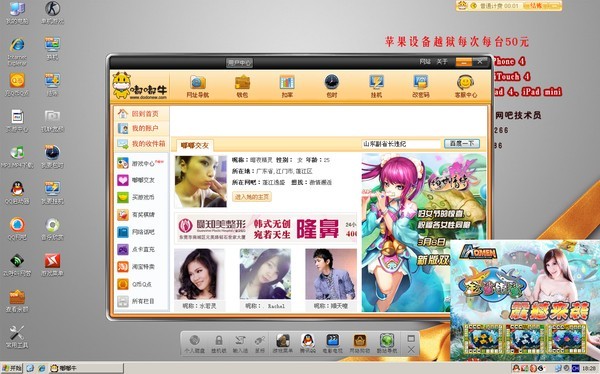Open 淘宝特卖 in the sidebar

tap(136, 266)
